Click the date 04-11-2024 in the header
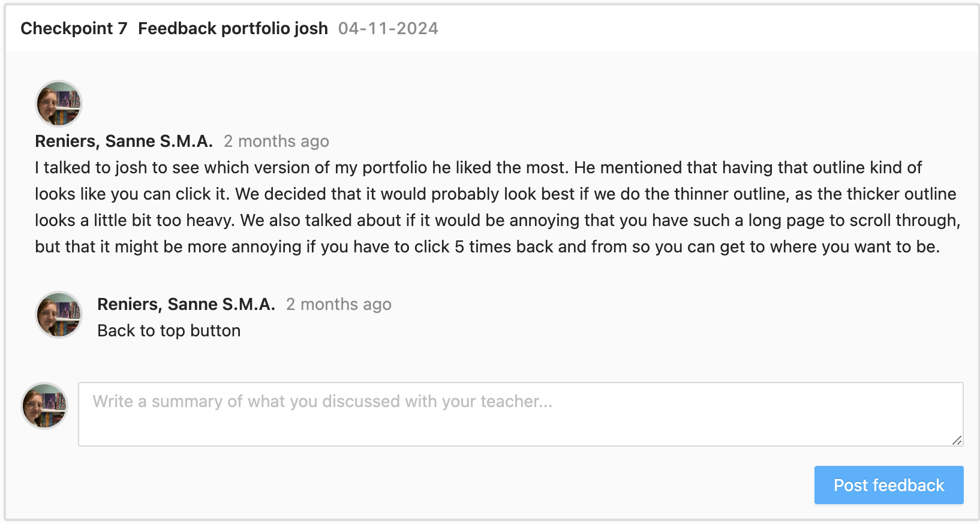 click(x=388, y=28)
